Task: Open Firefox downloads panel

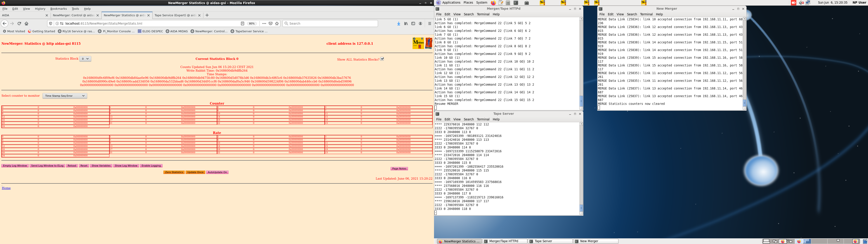Action: coord(399,23)
